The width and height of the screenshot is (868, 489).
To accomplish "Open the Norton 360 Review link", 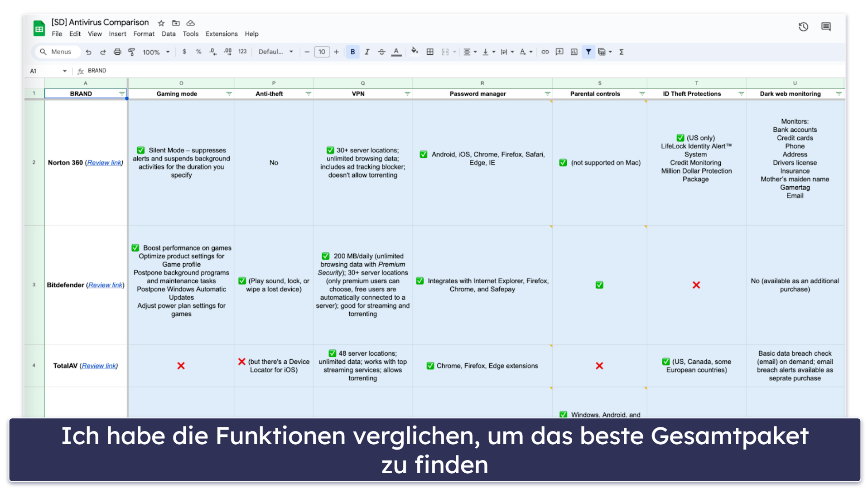I will 104,163.
